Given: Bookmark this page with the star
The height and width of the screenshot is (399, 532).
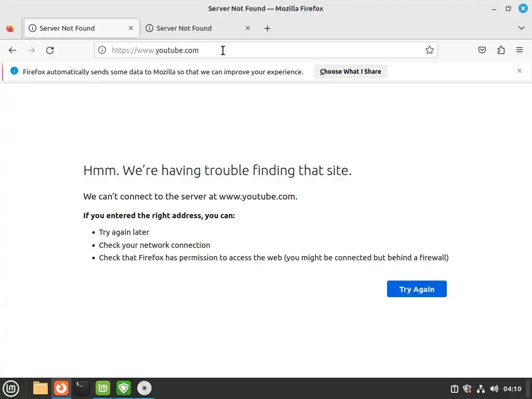Looking at the screenshot, I should (x=430, y=50).
